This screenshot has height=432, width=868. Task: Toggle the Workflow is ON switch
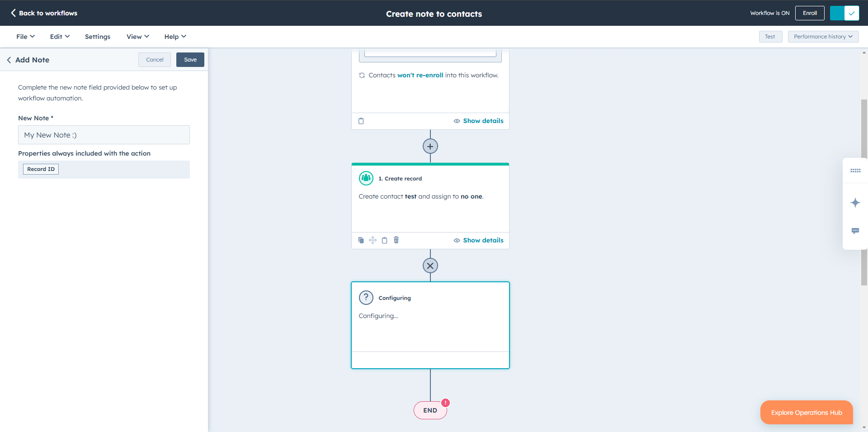coord(844,13)
